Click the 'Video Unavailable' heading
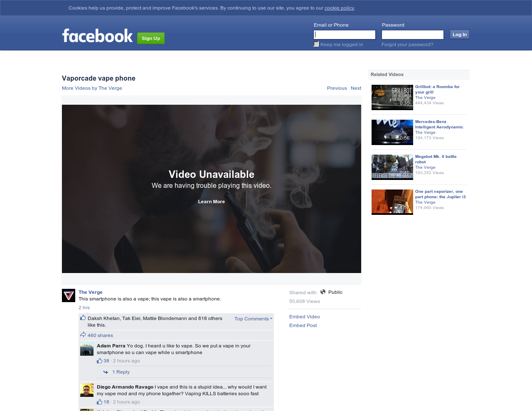The image size is (532, 411). 212,175
